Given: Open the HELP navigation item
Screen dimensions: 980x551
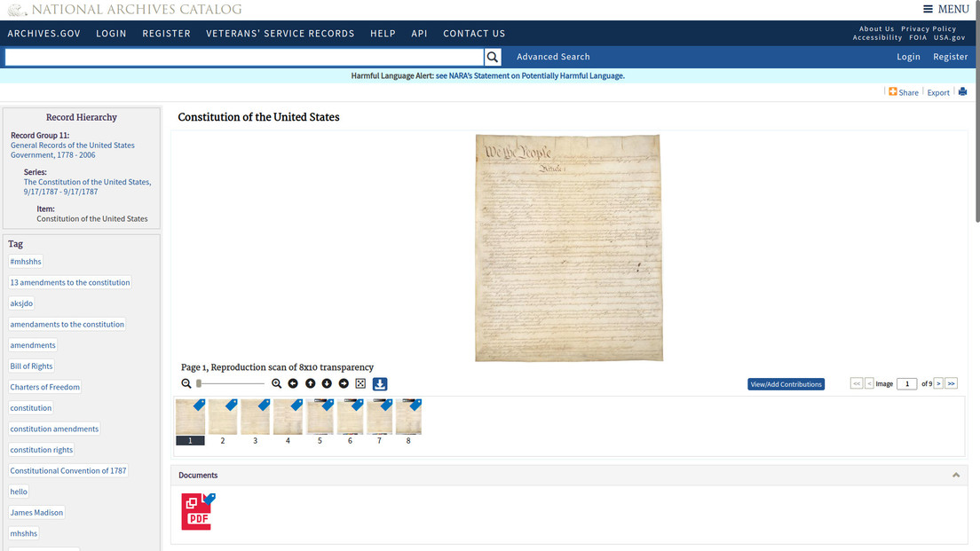Looking at the screenshot, I should point(383,34).
